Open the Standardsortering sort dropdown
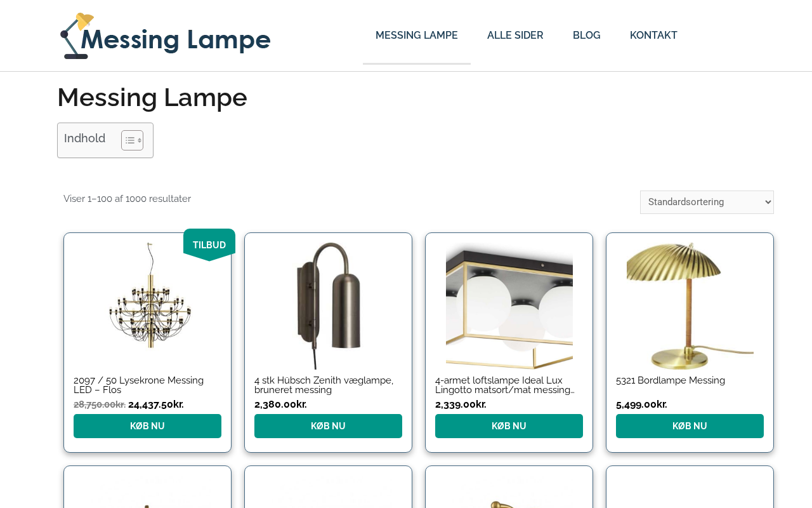The width and height of the screenshot is (812, 508). 707,202
